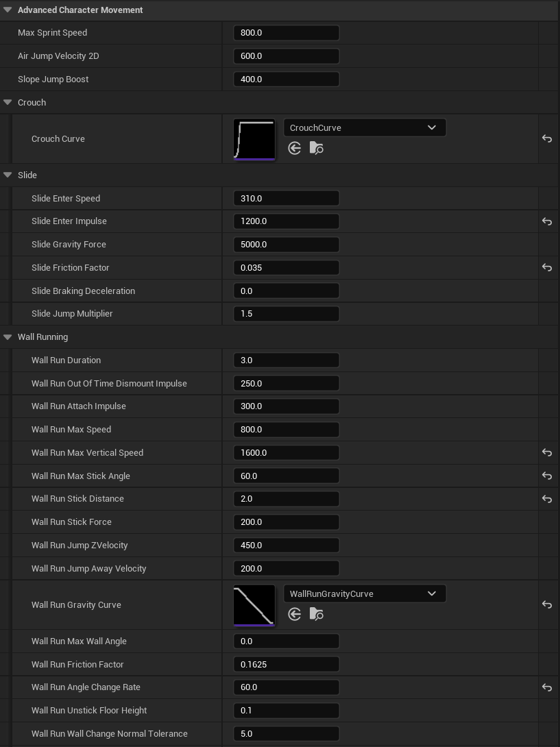The height and width of the screenshot is (747, 560).
Task: Edit the Wall Run Max Speed value
Action: (x=286, y=429)
